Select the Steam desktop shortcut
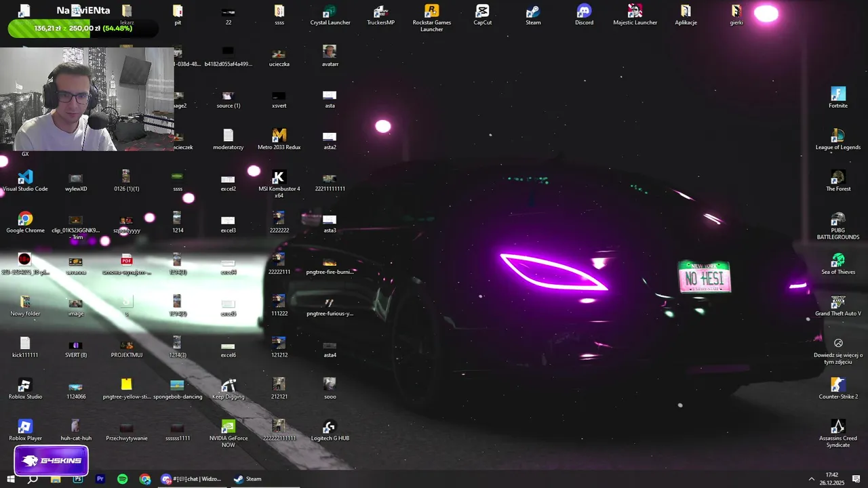Screen dimensions: 868x488 pos(533,15)
